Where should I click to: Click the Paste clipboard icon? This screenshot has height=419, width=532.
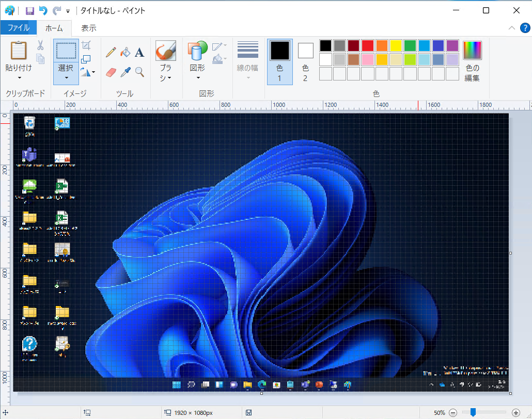click(19, 51)
